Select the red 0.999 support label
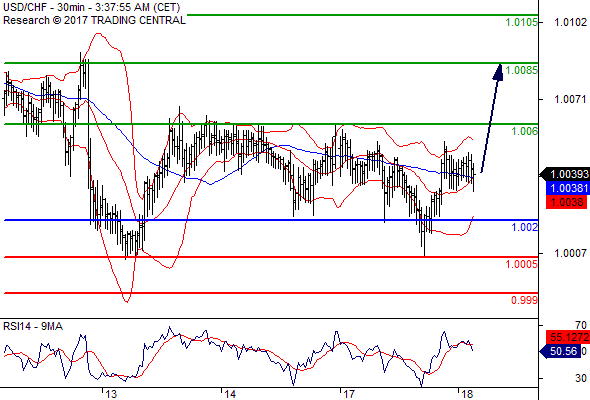Image resolution: width=590 pixels, height=400 pixels. tap(524, 300)
